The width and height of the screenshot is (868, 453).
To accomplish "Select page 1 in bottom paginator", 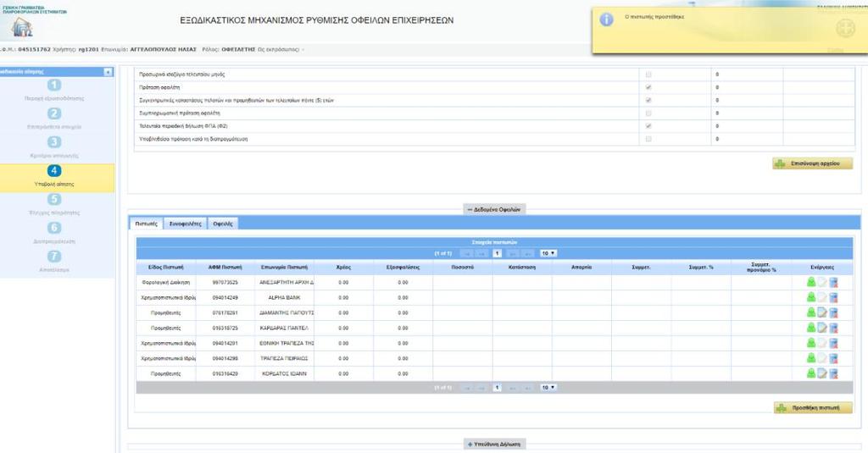I will (497, 388).
